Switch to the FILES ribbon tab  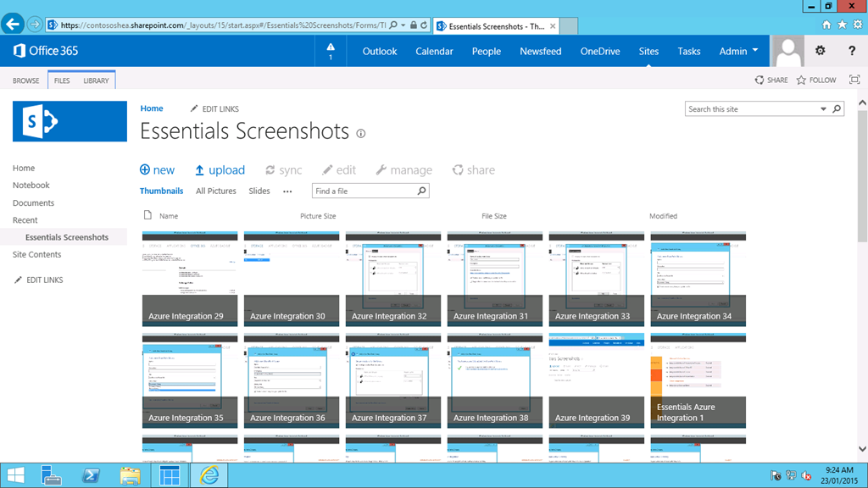[x=62, y=80]
